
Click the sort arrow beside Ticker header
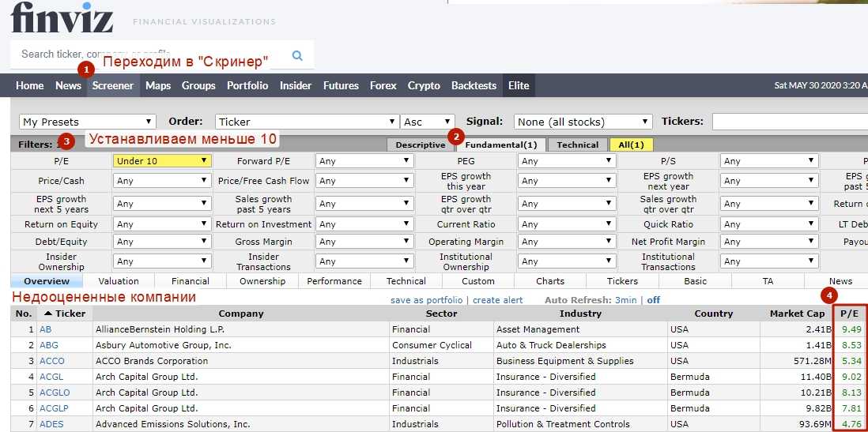[x=47, y=314]
